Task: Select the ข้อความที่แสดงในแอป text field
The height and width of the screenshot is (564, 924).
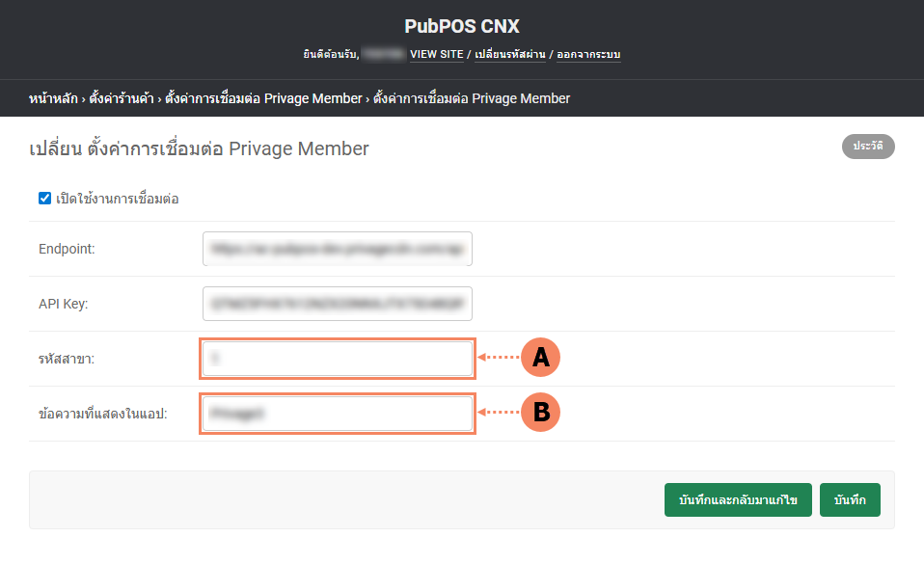Action: coord(338,414)
